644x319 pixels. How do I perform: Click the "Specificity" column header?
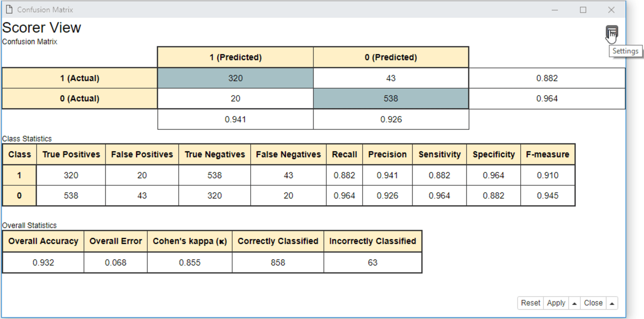[493, 154]
